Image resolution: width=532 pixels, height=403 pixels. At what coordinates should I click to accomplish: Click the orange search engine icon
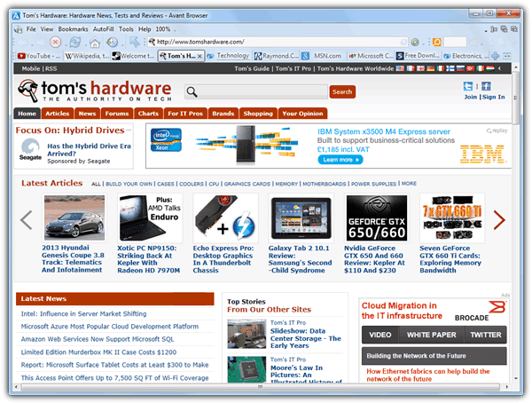pos(436,42)
